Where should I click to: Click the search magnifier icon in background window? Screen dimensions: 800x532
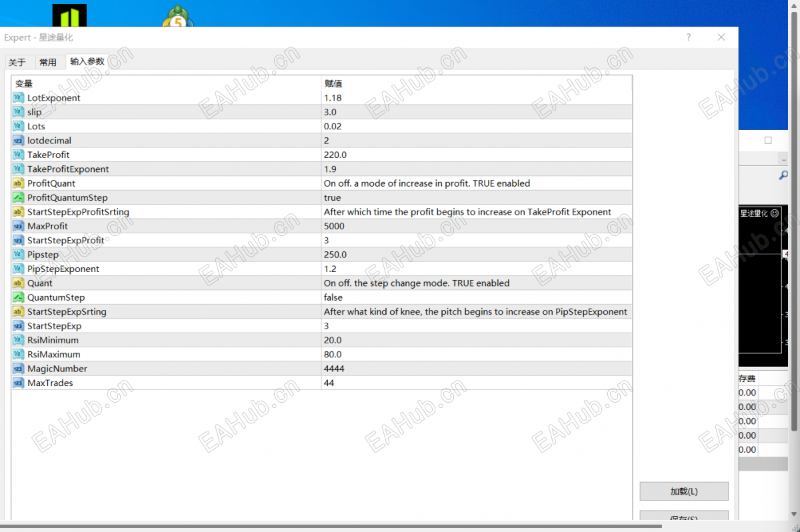coord(783,175)
